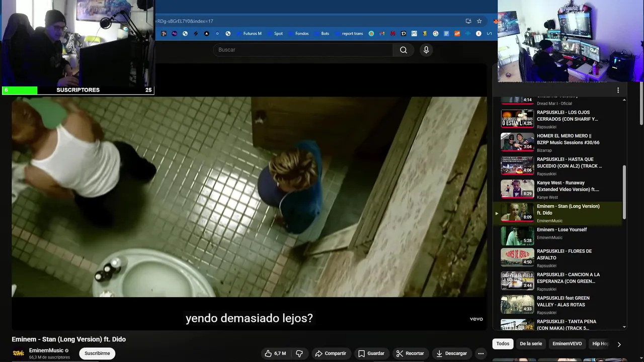
Task: Click playlist scroll-down arrow
Action: click(624, 327)
